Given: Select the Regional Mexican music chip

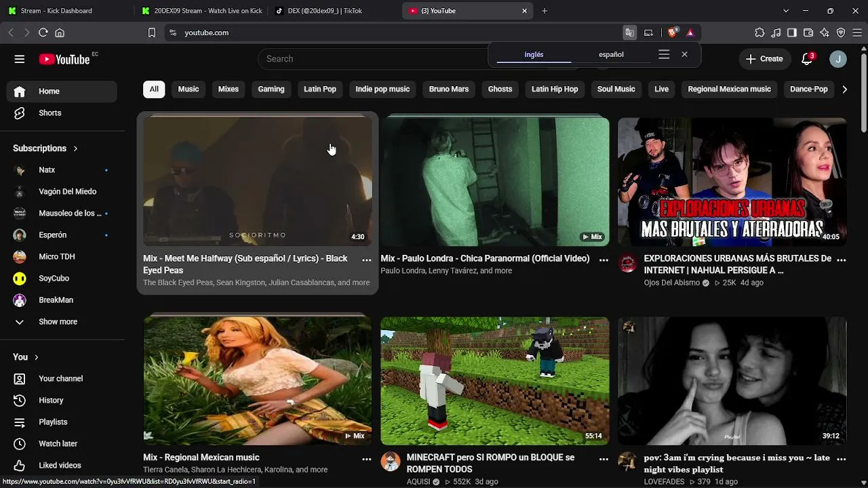Looking at the screenshot, I should tap(730, 89).
